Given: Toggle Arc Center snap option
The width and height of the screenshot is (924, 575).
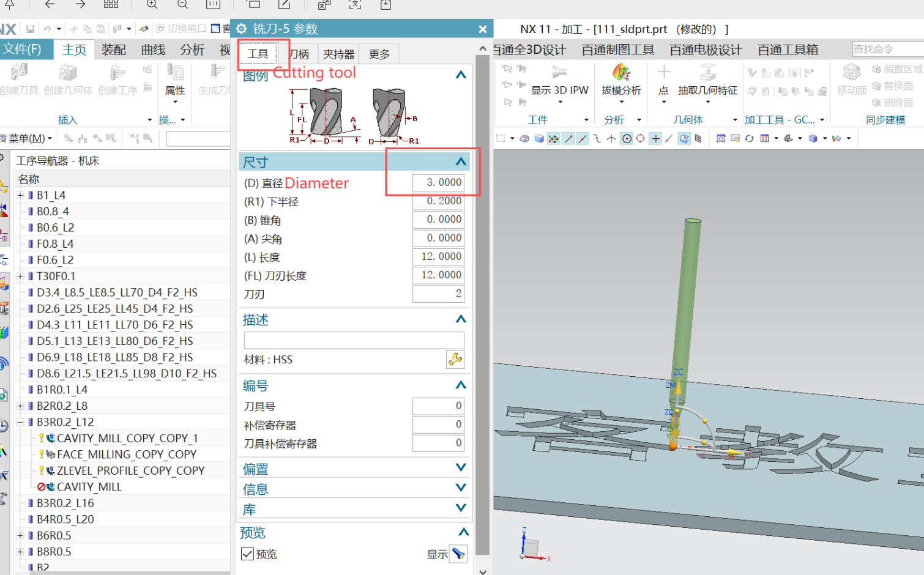Looking at the screenshot, I should (627, 138).
